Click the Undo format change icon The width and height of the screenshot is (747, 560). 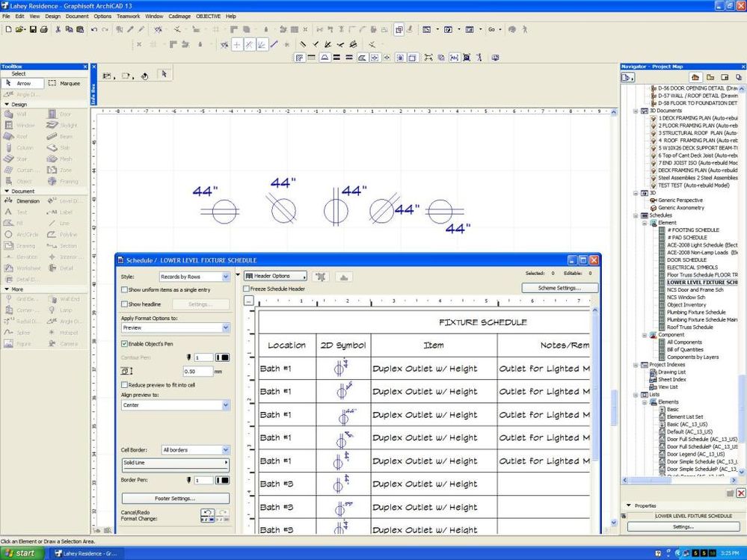pos(208,513)
